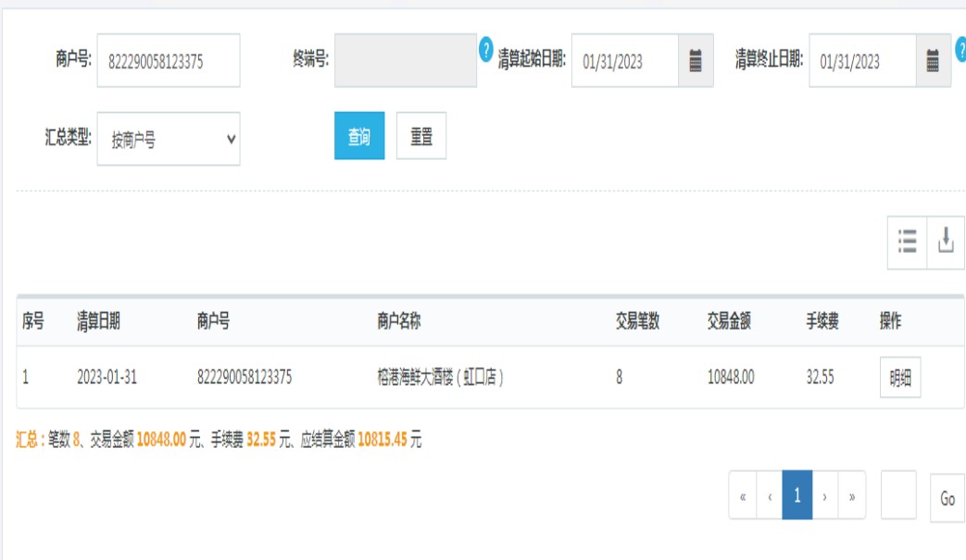Image resolution: width=966 pixels, height=560 pixels.
Task: Click the list view columns icon
Action: tap(907, 243)
